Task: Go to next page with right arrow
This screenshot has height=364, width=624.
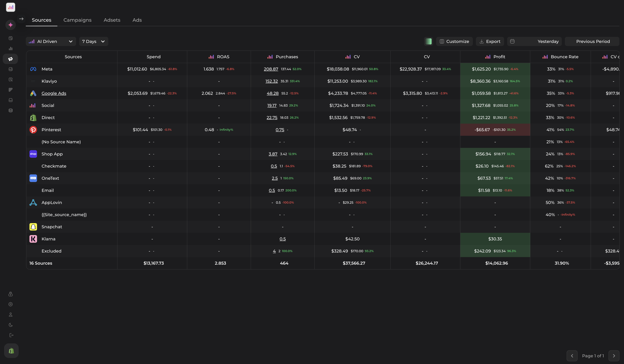Action: (614, 356)
